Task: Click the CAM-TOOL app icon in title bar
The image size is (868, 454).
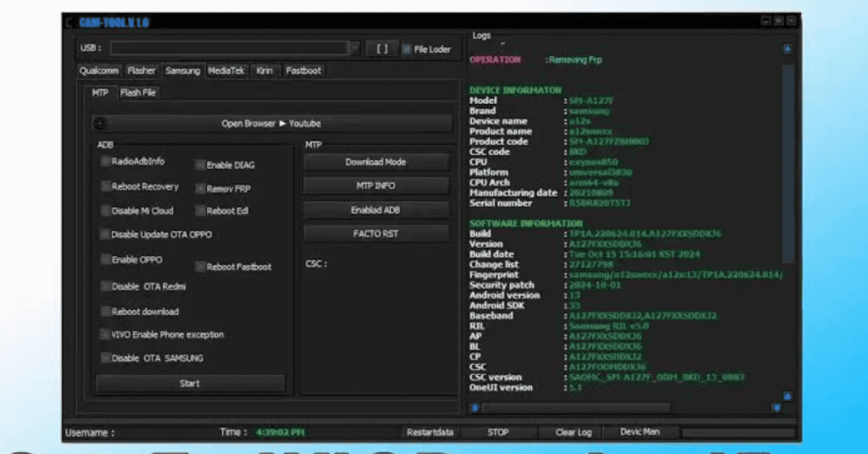Action: [x=69, y=23]
